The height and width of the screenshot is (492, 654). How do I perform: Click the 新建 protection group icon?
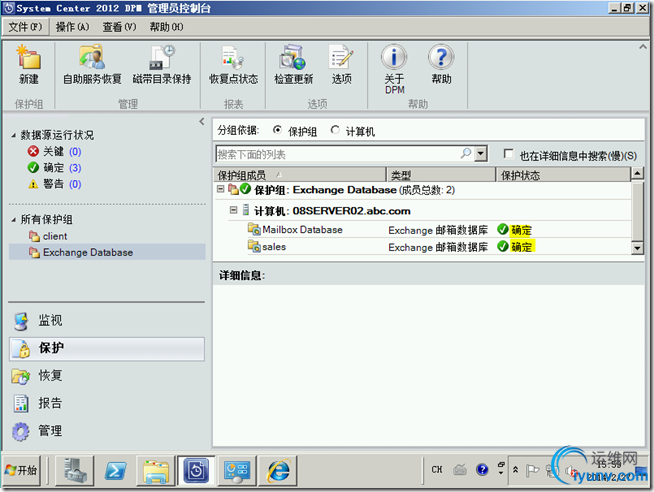28,57
